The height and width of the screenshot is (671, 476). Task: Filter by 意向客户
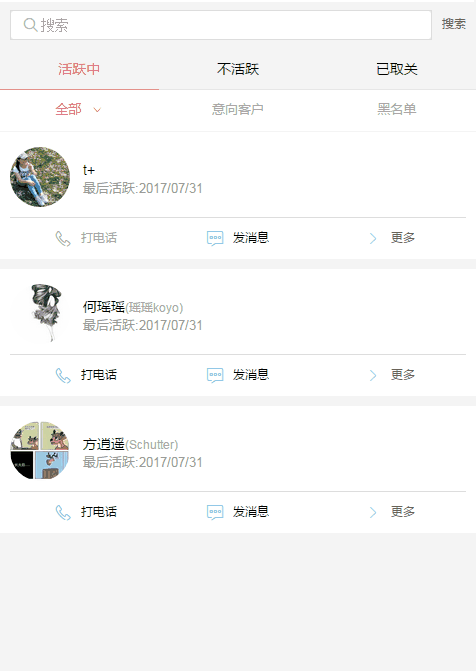click(x=238, y=110)
